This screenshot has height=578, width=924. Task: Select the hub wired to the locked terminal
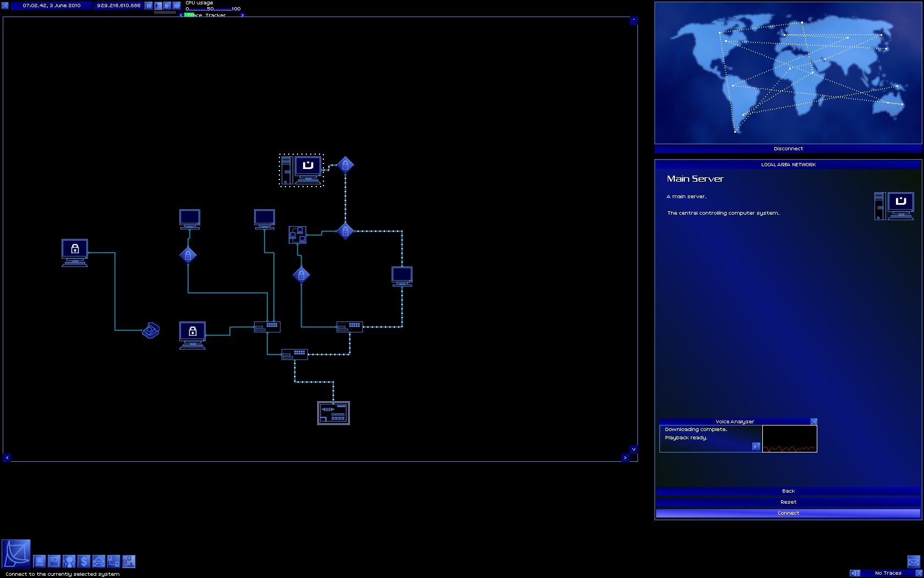[x=267, y=327]
